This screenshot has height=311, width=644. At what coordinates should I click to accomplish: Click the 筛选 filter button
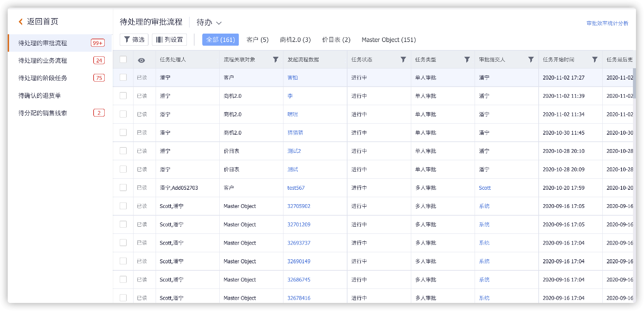(x=134, y=40)
